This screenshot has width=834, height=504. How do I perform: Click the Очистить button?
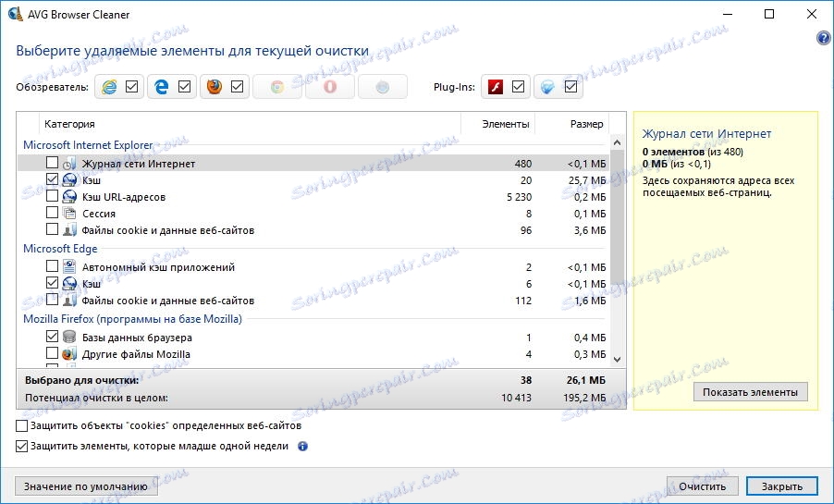702,486
